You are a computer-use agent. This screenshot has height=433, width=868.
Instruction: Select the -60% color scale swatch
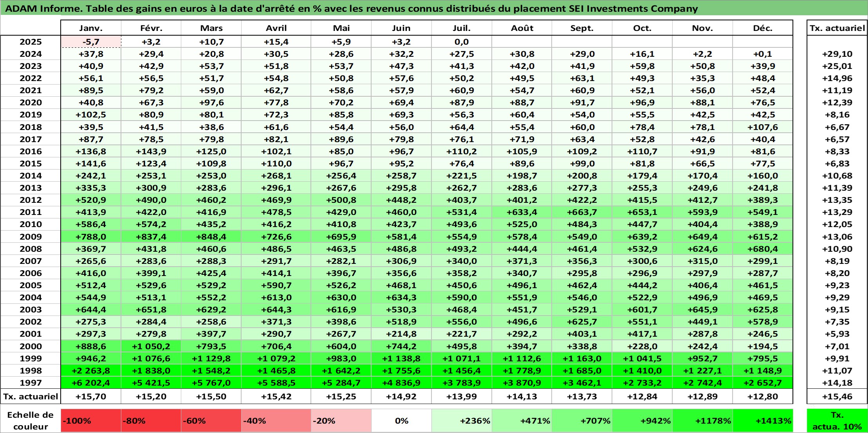(211, 421)
